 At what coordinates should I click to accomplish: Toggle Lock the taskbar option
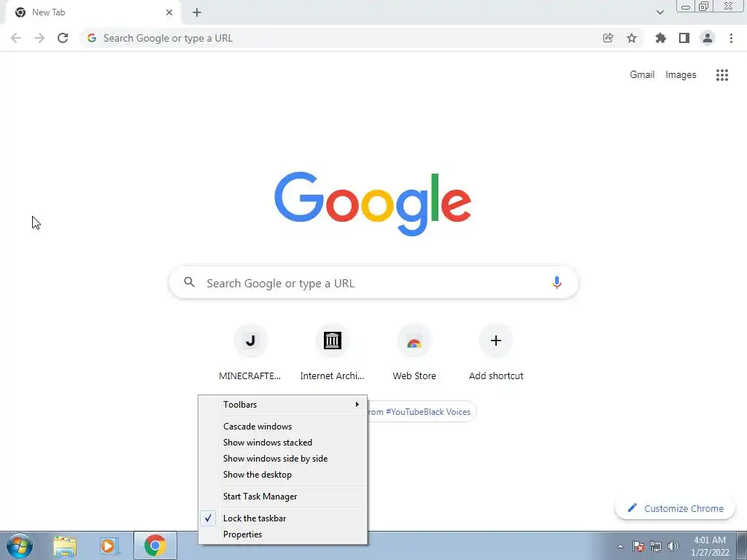coord(283,518)
